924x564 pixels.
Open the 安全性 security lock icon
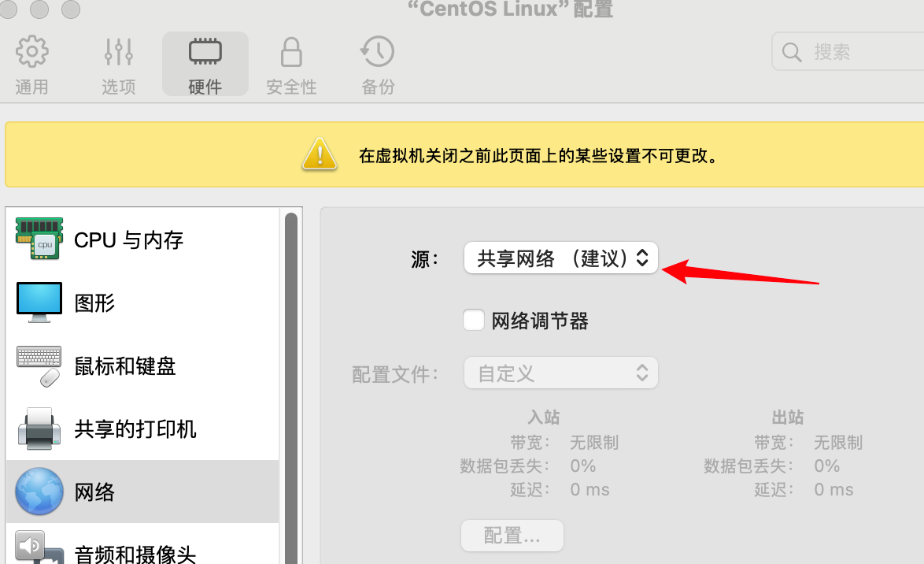point(291,52)
